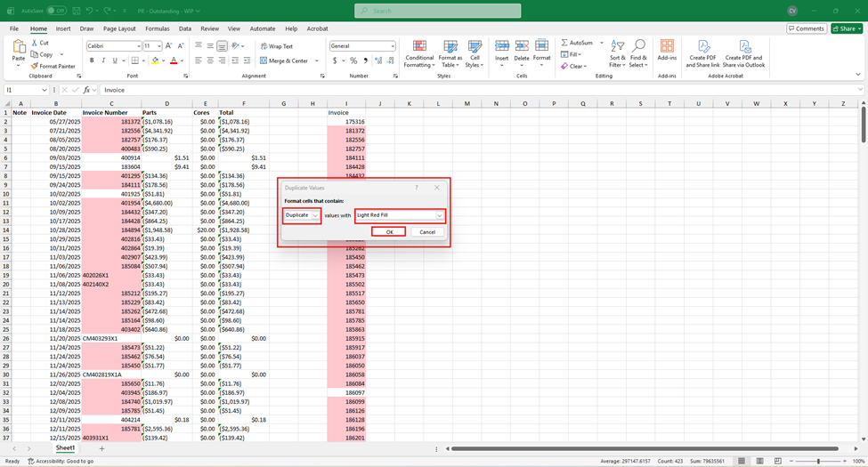Image resolution: width=868 pixels, height=467 pixels.
Task: Select middle vertical alignment
Action: tap(210, 46)
